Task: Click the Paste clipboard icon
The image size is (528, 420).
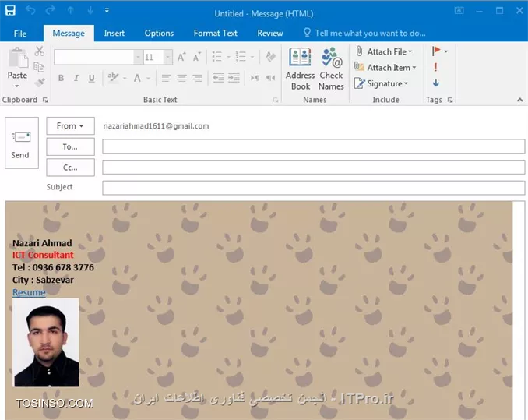Action: click(17, 58)
